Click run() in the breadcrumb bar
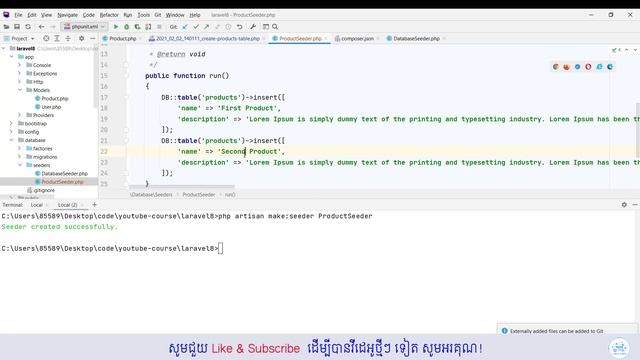This screenshot has width=640, height=360. tap(230, 195)
